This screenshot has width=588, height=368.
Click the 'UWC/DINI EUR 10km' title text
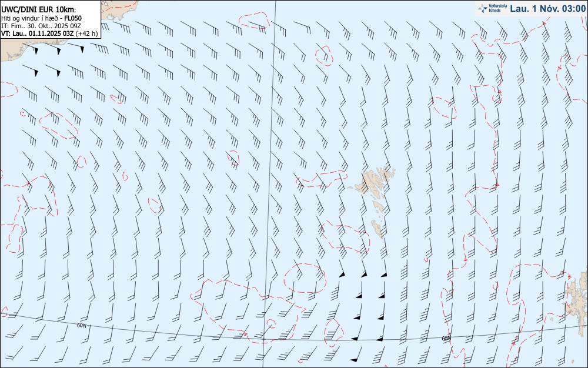point(38,10)
